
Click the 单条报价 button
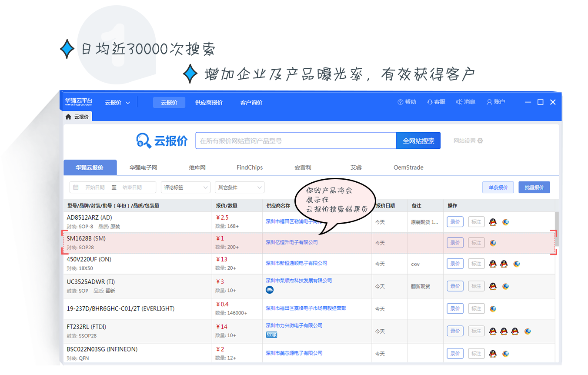(x=498, y=187)
